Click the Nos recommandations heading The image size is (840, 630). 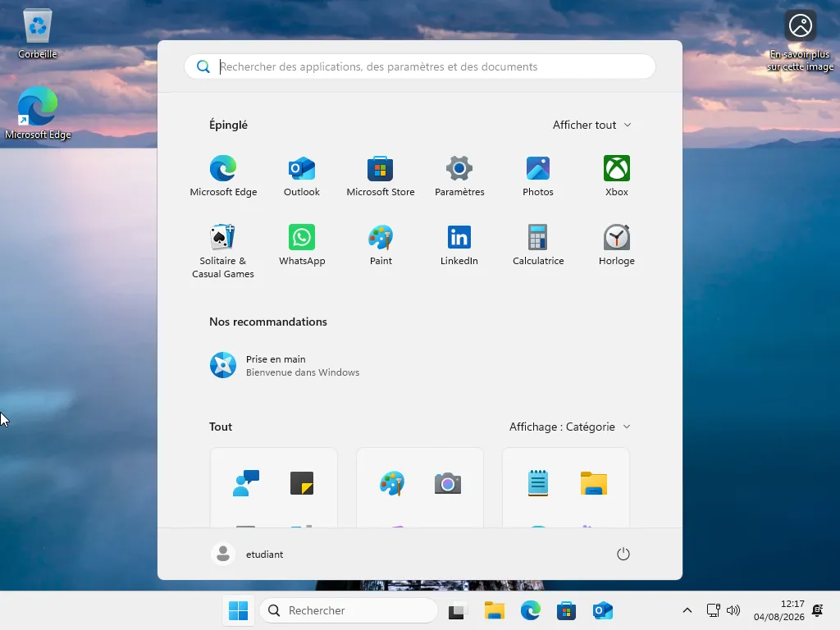(268, 322)
